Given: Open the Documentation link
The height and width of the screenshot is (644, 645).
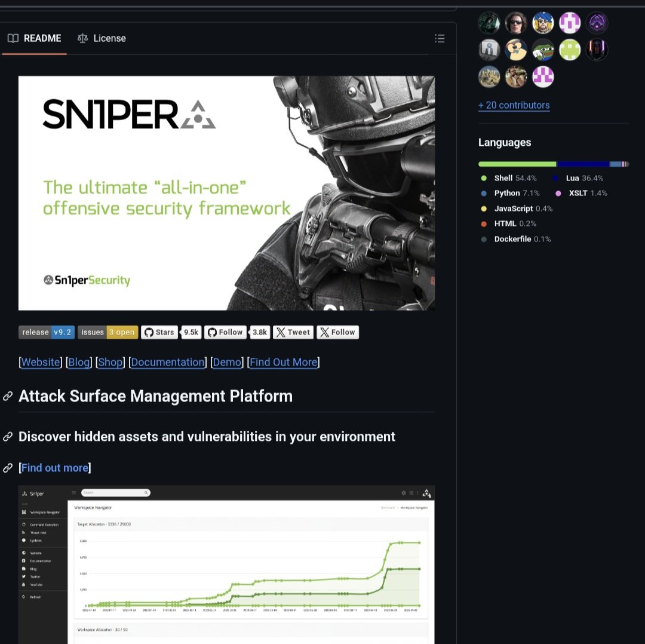Looking at the screenshot, I should [x=168, y=362].
